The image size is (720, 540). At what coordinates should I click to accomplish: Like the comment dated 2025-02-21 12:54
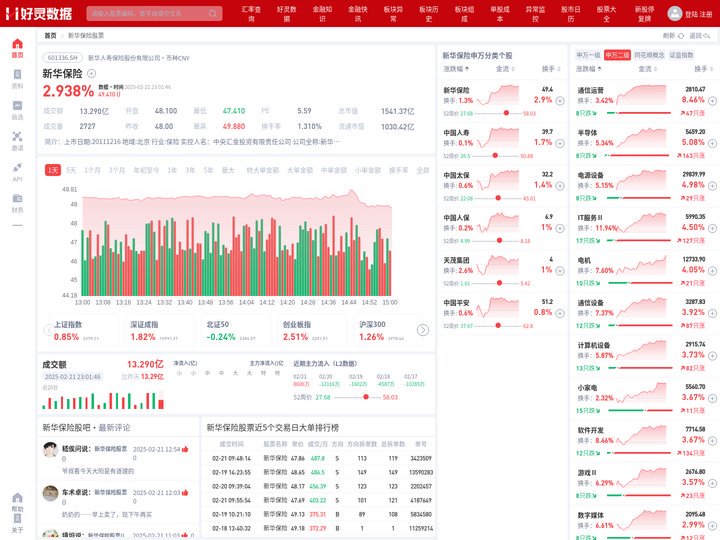pyautogui.click(x=185, y=449)
